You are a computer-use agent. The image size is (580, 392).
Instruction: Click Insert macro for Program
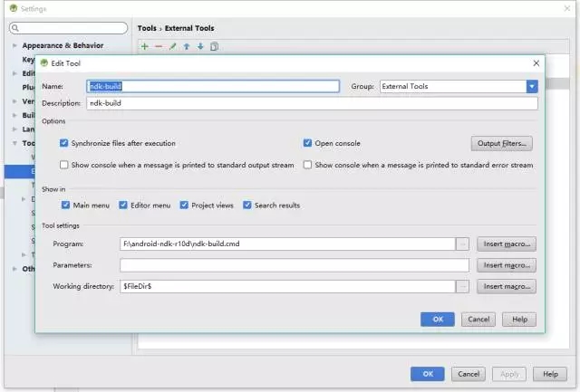click(x=507, y=244)
